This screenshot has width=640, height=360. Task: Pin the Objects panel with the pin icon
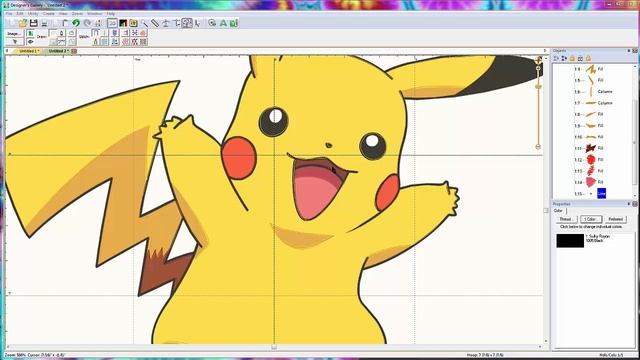click(x=629, y=51)
